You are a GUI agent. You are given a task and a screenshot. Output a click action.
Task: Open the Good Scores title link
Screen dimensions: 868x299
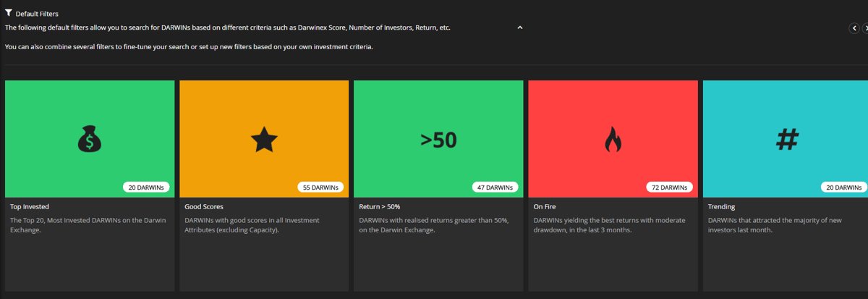pyautogui.click(x=204, y=207)
